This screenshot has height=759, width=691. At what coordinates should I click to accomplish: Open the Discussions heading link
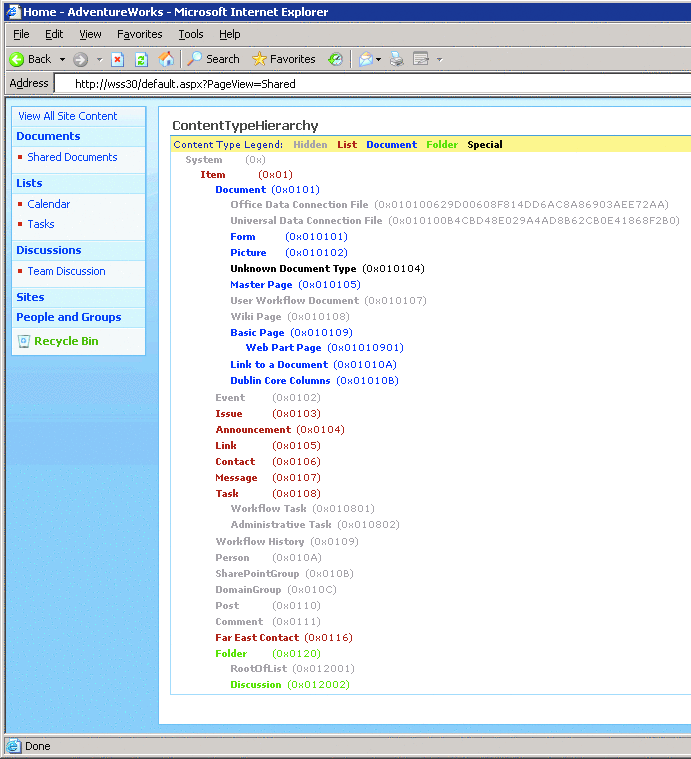pos(49,250)
